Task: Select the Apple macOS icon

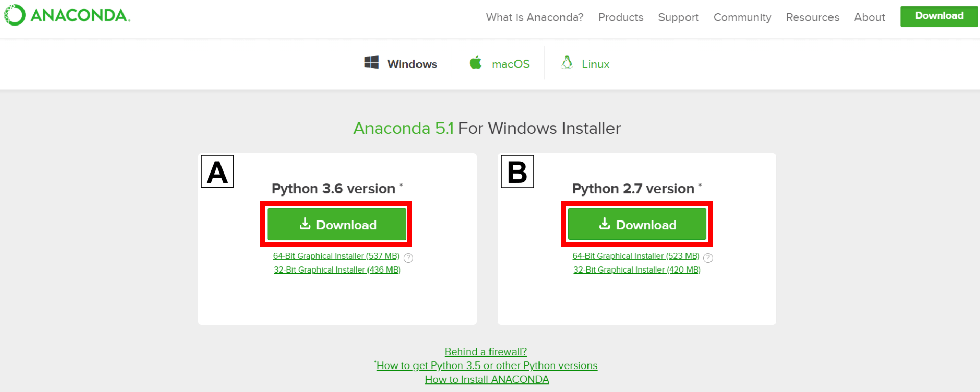Action: pos(475,63)
